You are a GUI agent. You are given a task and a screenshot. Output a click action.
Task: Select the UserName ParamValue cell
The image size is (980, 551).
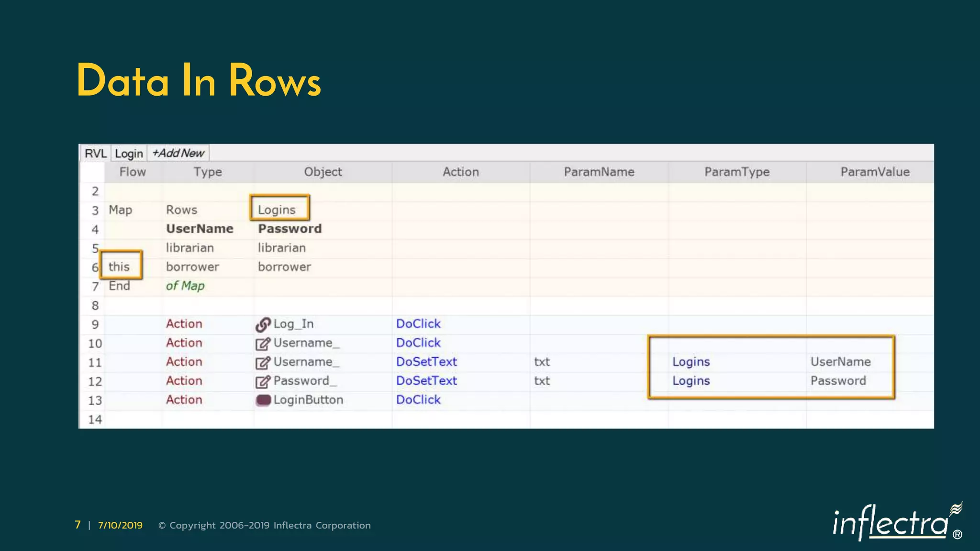tap(840, 362)
